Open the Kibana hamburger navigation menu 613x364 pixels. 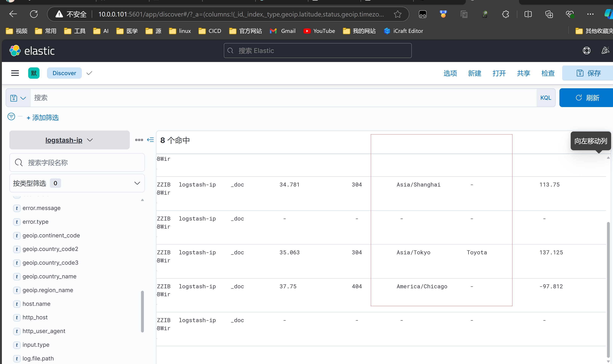(x=15, y=73)
